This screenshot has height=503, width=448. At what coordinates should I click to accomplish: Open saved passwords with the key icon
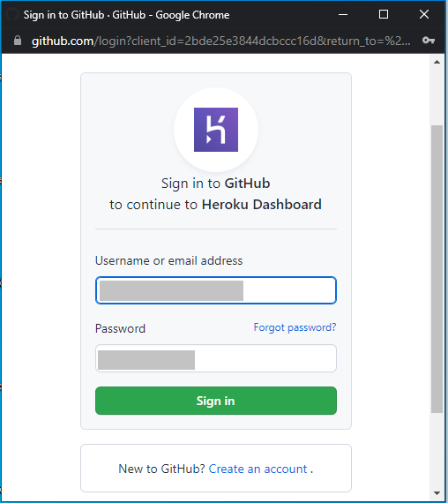(429, 41)
